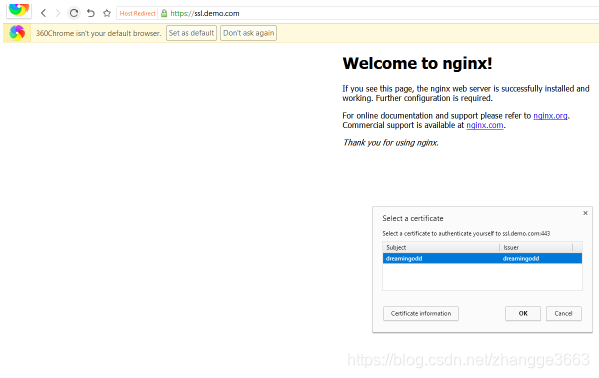
Task: Open the nginx.org link
Action: 550,116
